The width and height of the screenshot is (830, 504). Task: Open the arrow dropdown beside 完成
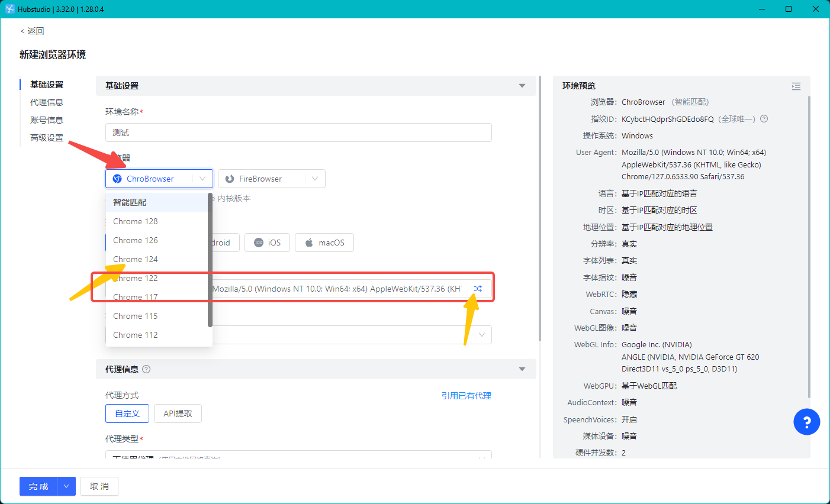[x=66, y=486]
